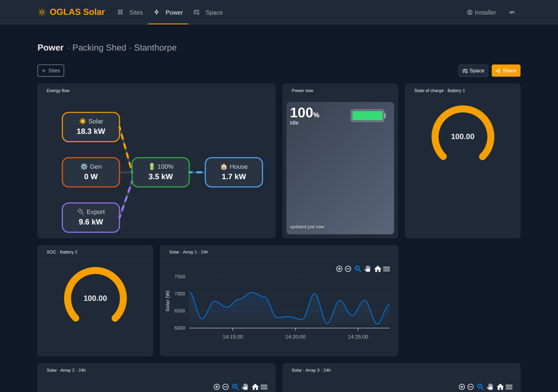Click the Battery 1 state of charge gauge

(462, 133)
